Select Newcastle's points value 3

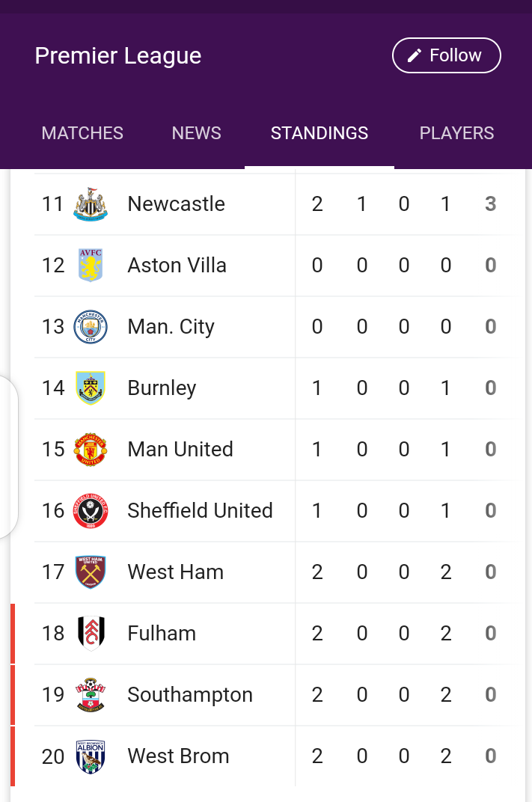[x=491, y=204]
